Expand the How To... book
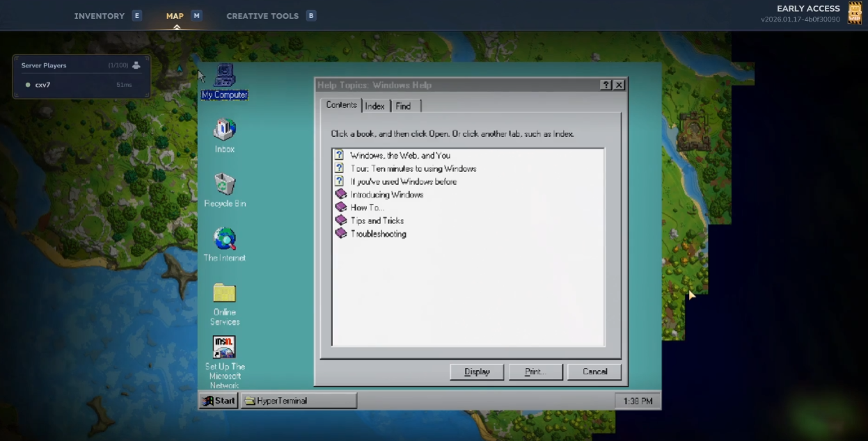This screenshot has height=441, width=868. tap(367, 207)
